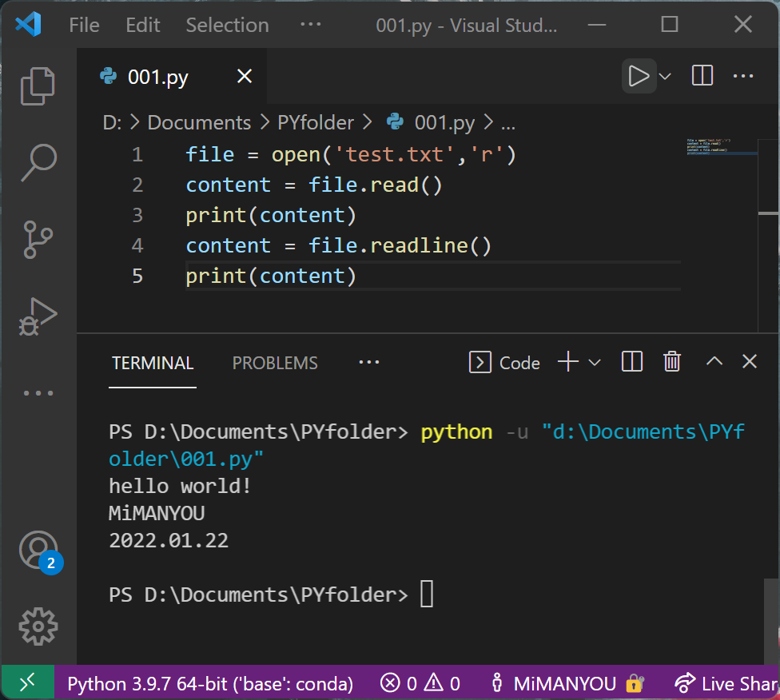The width and height of the screenshot is (780, 700).
Task: Open the Manage gear settings
Action: pyautogui.click(x=38, y=626)
